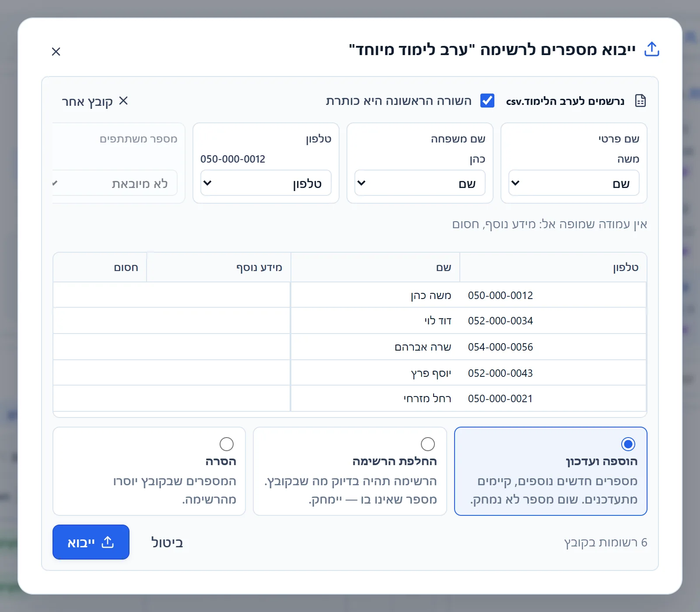Click the file name נרשמים לערב הלימוד.csv
The image size is (700, 612).
pyautogui.click(x=565, y=101)
